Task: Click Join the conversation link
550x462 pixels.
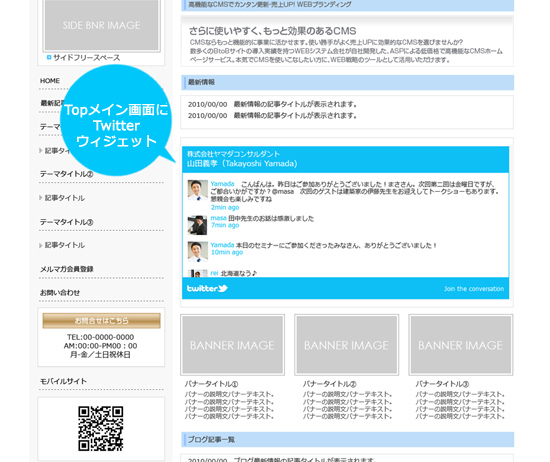Action: click(x=474, y=289)
